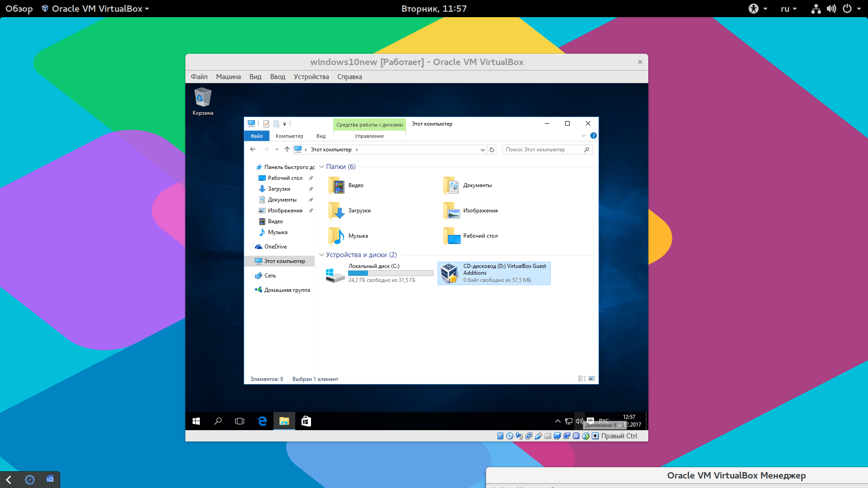Screen dimensions: 868x488
Task: Expand the address bar history dropdown
Action: click(482, 150)
